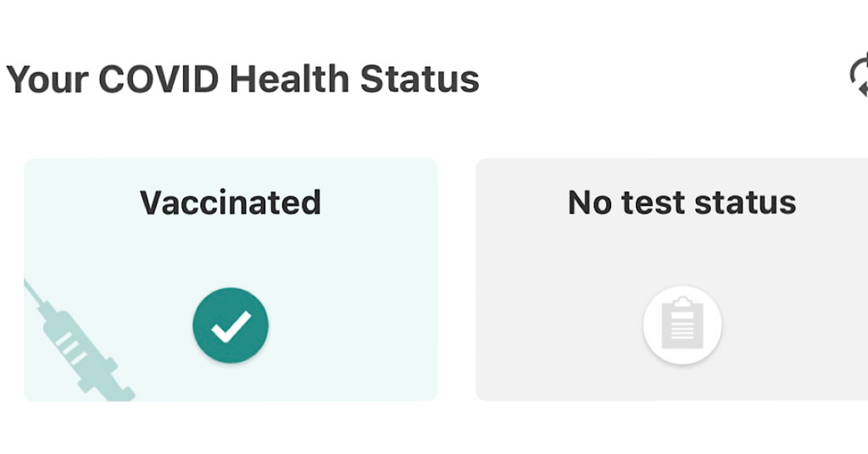Tap empty teal area right of the checkmark
This screenshot has width=868, height=454.
354,325
